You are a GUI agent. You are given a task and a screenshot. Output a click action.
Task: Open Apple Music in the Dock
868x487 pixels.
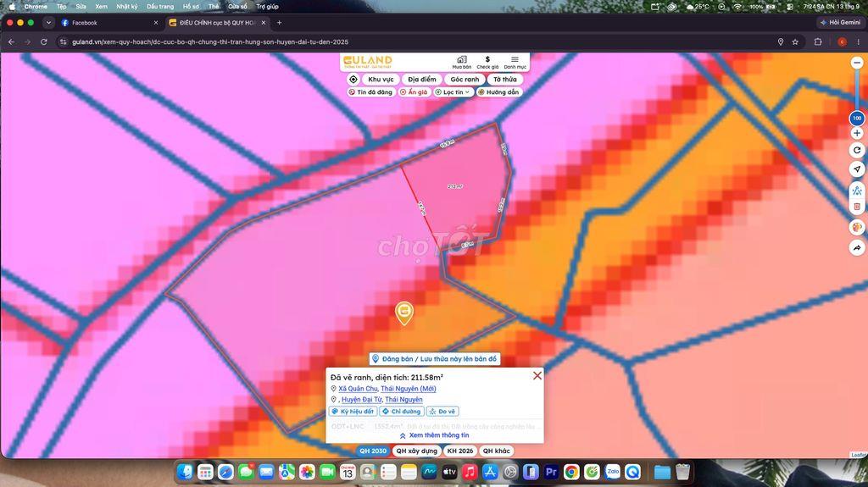click(x=470, y=472)
